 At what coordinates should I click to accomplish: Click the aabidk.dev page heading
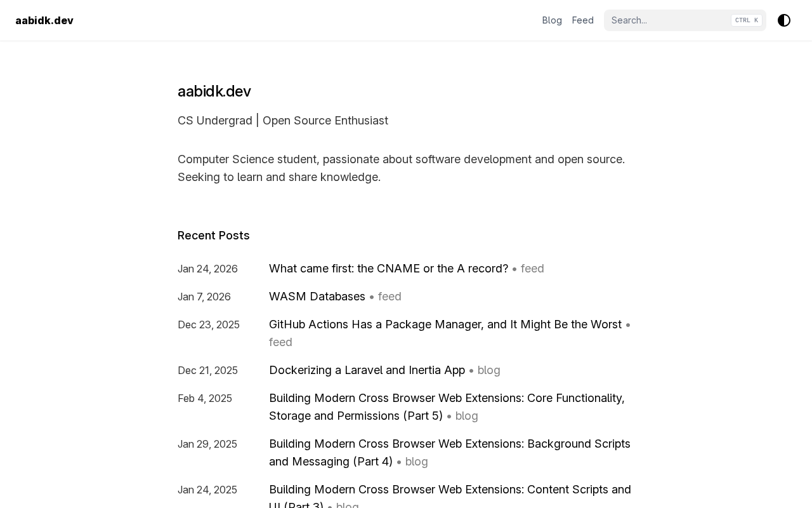pos(214,91)
